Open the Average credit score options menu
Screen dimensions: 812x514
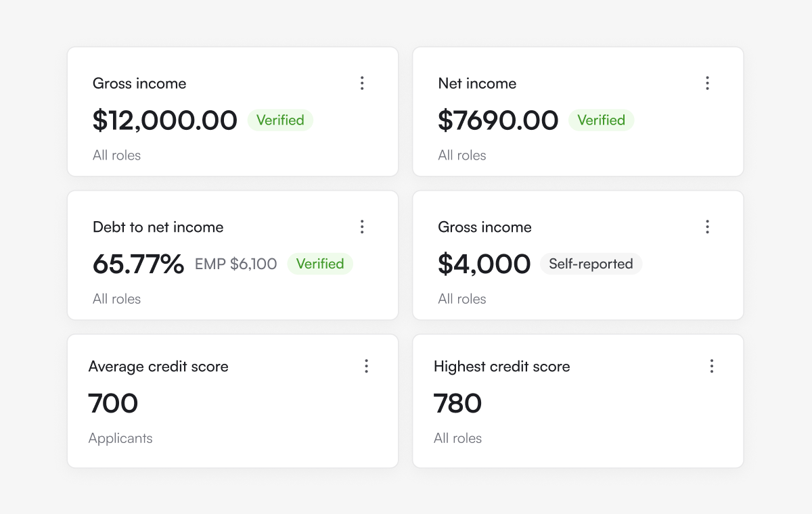click(x=366, y=366)
